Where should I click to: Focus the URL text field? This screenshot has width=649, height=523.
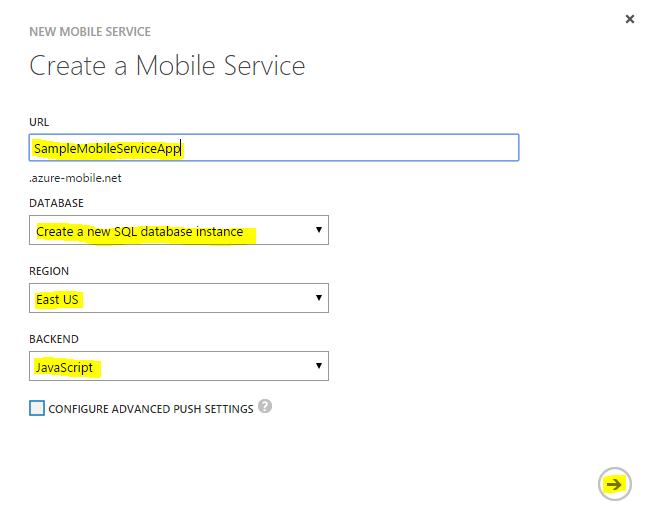pyautogui.click(x=350, y=148)
